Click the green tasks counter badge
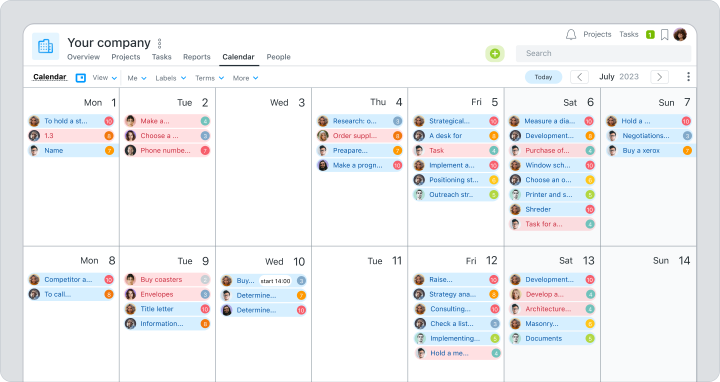The image size is (720, 382). pyautogui.click(x=650, y=34)
